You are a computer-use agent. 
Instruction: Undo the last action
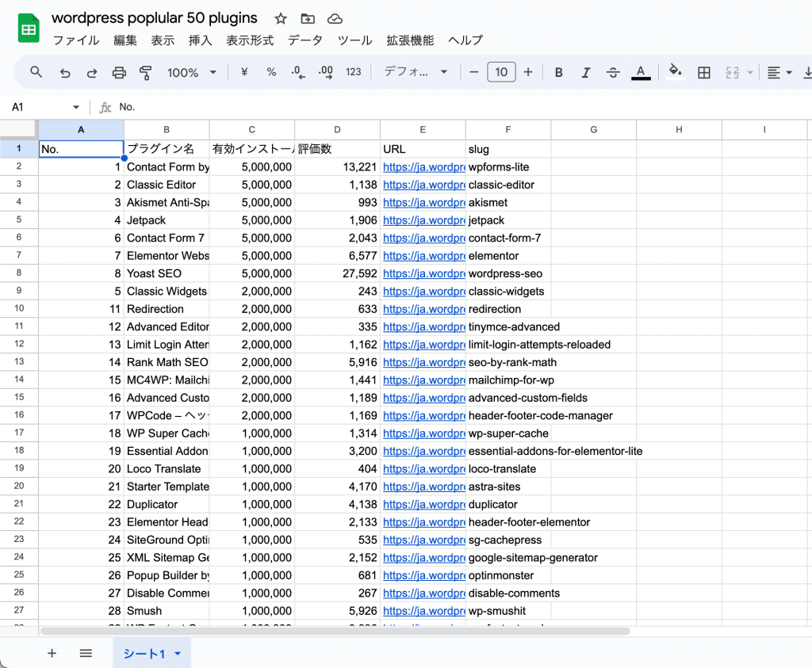65,72
